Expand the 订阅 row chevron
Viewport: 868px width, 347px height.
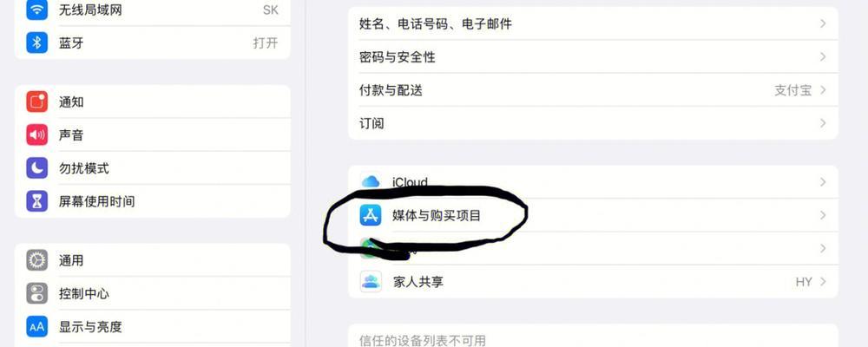click(x=823, y=123)
